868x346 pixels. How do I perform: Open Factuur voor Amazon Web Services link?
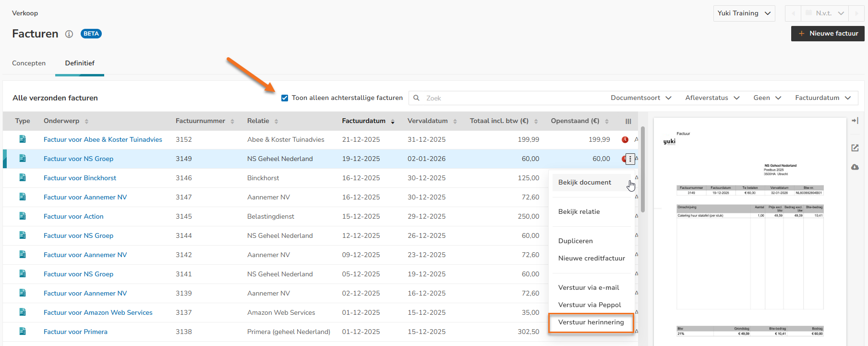pyautogui.click(x=98, y=313)
